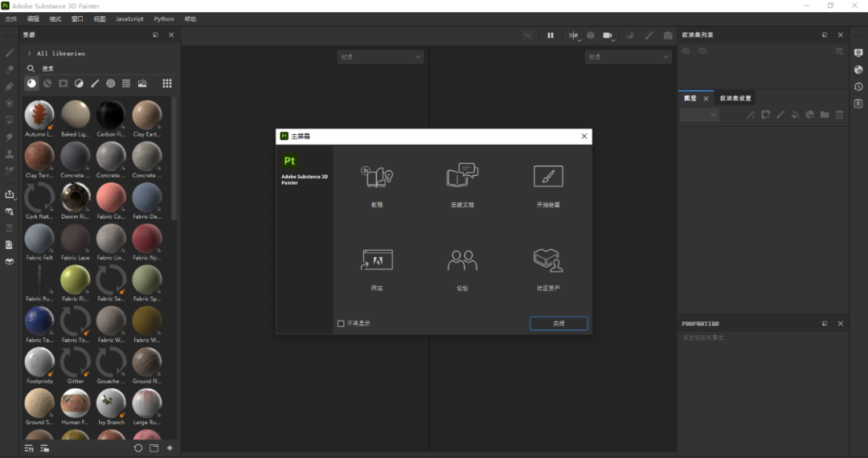The width and height of the screenshot is (868, 458).
Task: Switch to the 纹理集设置 tab
Action: [735, 99]
